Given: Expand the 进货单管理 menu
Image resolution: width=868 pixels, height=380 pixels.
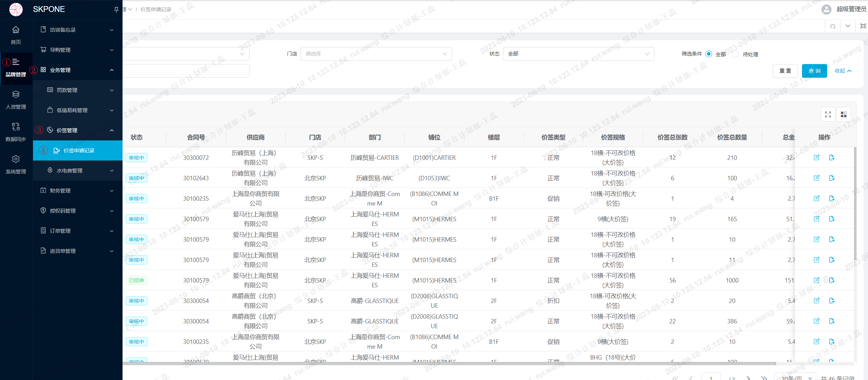Looking at the screenshot, I should 78,251.
